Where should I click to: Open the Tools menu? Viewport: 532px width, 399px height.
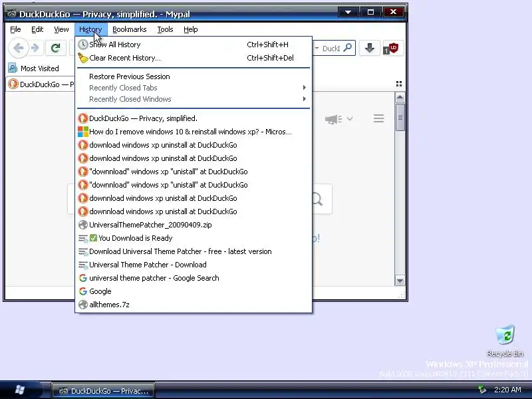(165, 29)
